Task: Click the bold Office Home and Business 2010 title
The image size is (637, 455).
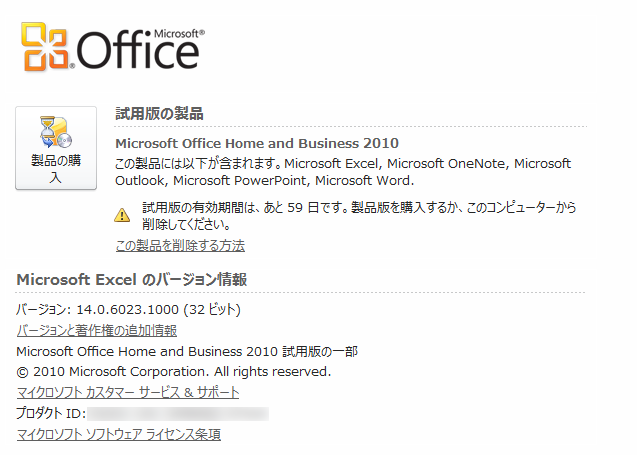Action: (257, 143)
